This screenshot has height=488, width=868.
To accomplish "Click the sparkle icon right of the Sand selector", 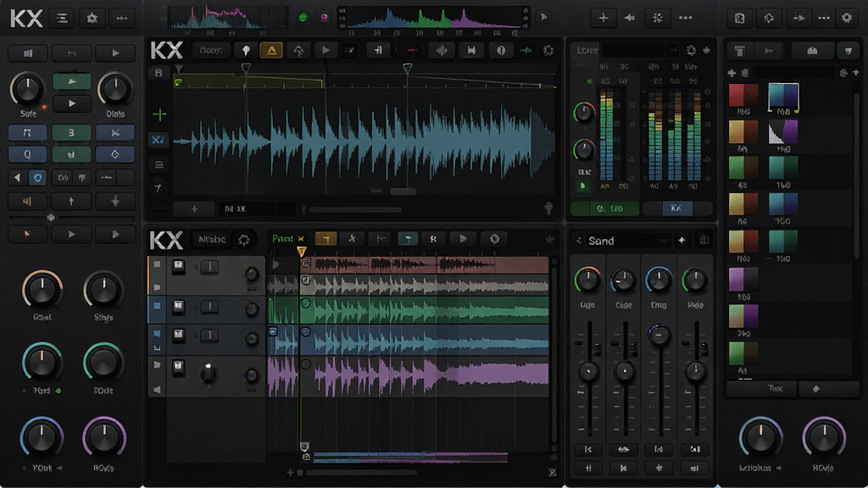I will coord(682,241).
